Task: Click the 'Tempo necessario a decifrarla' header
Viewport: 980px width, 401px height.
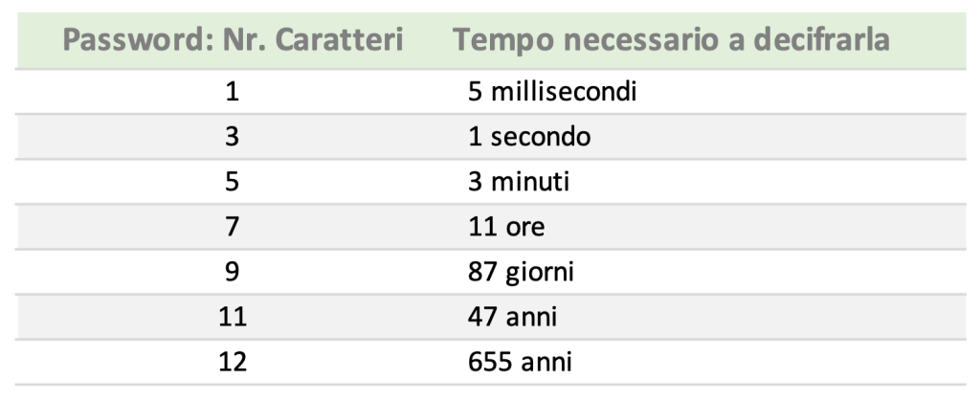Action: pyautogui.click(x=671, y=40)
